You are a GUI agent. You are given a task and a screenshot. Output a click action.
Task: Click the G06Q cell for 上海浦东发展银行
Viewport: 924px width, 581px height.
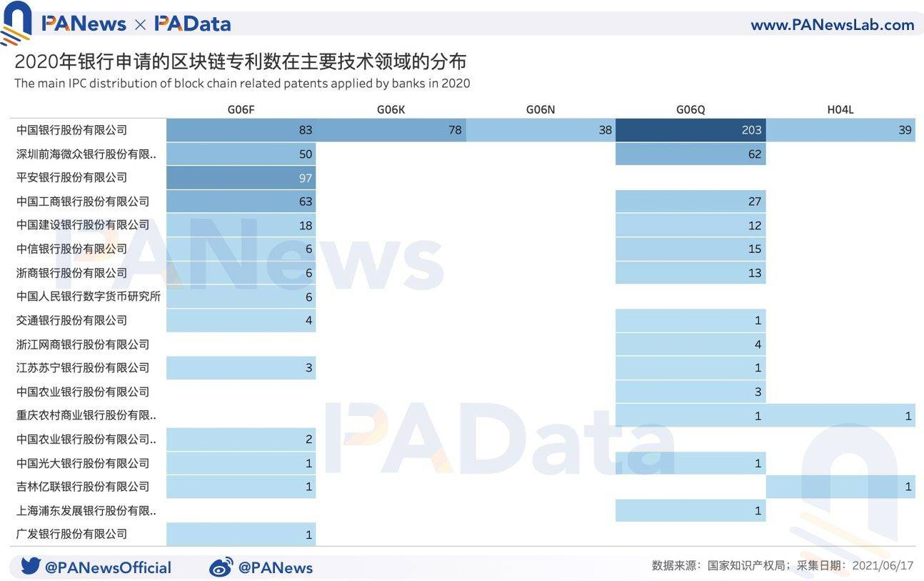[691, 511]
